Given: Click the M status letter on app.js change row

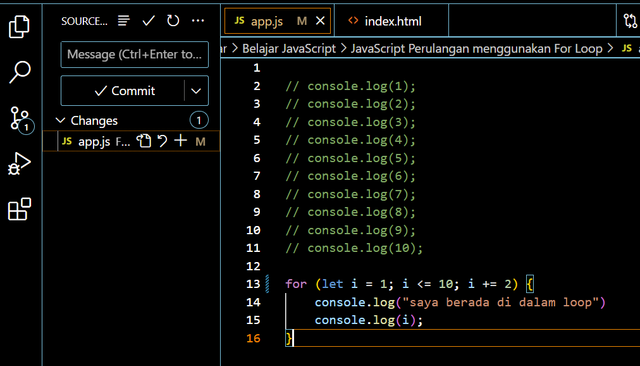Looking at the screenshot, I should click(x=200, y=142).
